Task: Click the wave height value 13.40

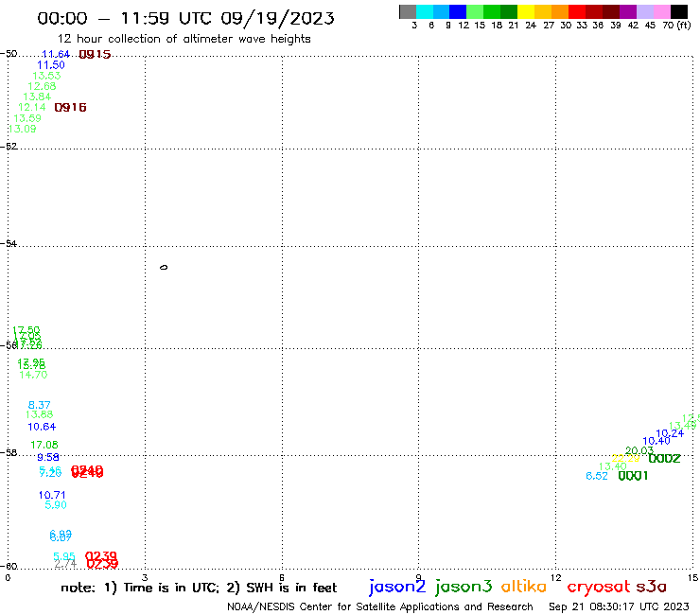Action: tap(613, 466)
